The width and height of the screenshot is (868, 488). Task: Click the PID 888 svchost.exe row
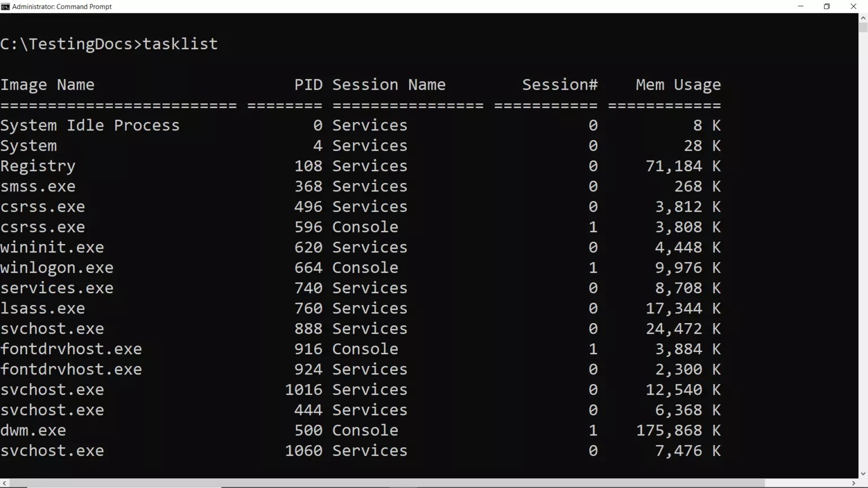[53, 328]
